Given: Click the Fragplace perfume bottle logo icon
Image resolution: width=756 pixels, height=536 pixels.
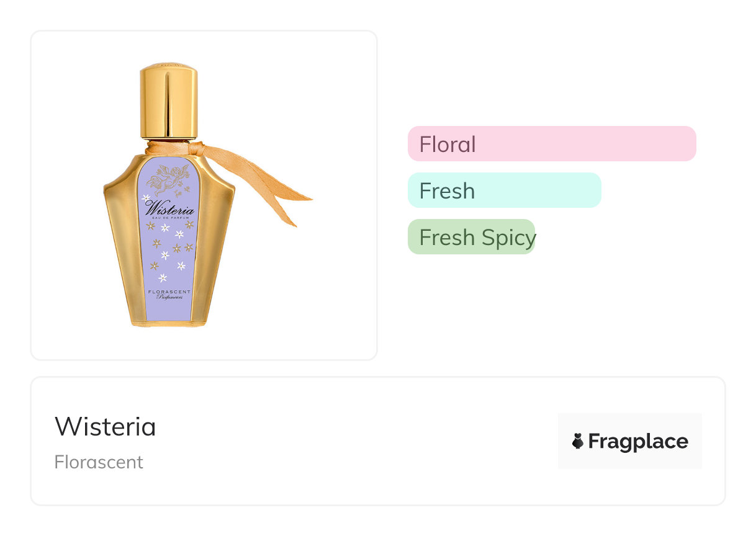Looking at the screenshot, I should click(x=578, y=441).
